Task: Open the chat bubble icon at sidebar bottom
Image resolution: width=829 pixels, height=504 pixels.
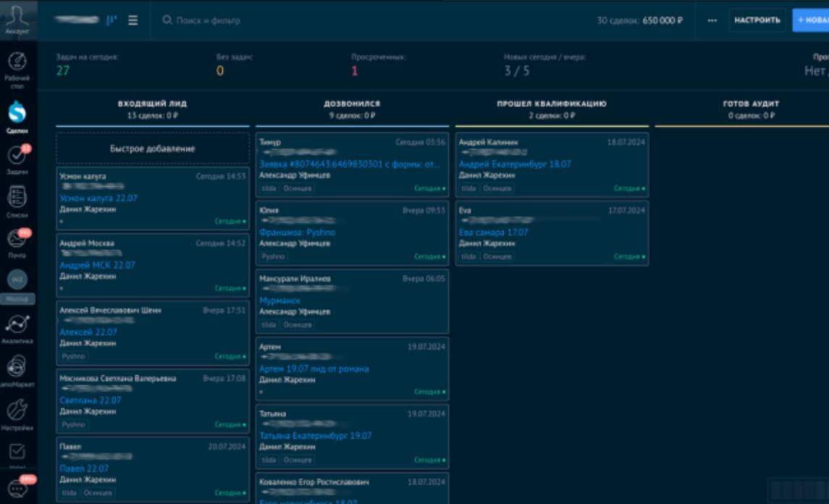Action: pos(17,489)
